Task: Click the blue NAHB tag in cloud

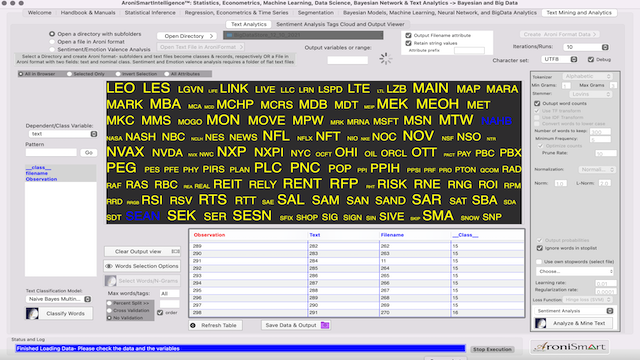Action: [496, 121]
